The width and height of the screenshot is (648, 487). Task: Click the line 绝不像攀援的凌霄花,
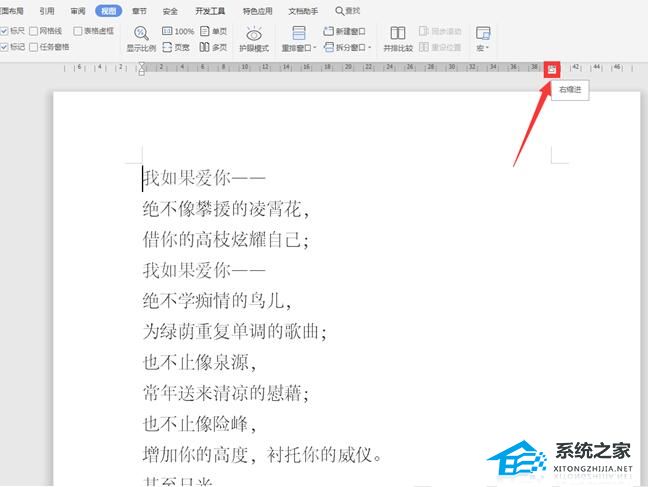(226, 209)
